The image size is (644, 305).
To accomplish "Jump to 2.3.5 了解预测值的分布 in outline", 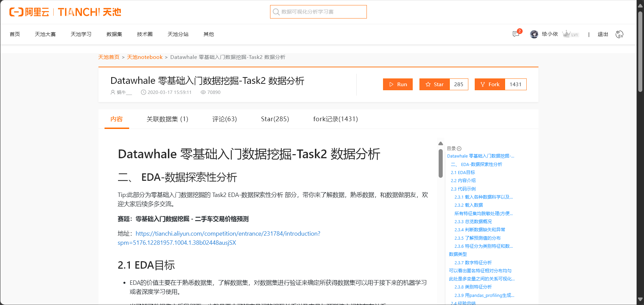I will (x=477, y=238).
